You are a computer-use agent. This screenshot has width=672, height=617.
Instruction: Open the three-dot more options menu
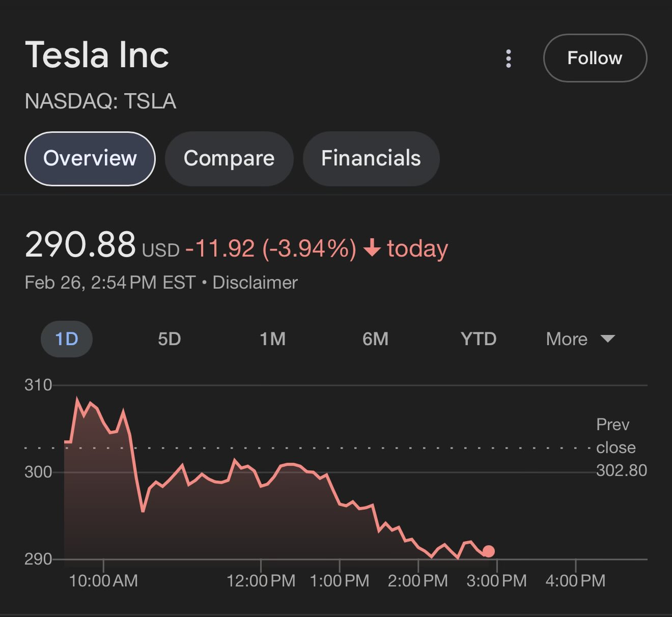click(x=508, y=59)
